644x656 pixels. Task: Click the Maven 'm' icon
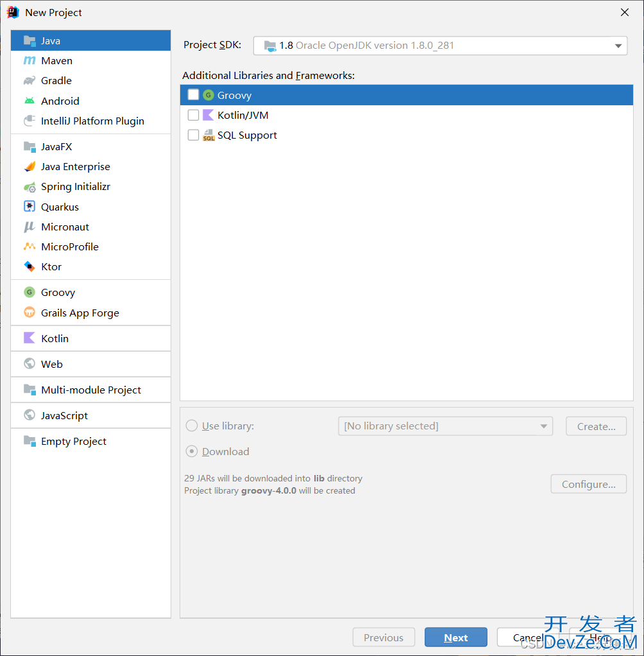click(x=30, y=61)
